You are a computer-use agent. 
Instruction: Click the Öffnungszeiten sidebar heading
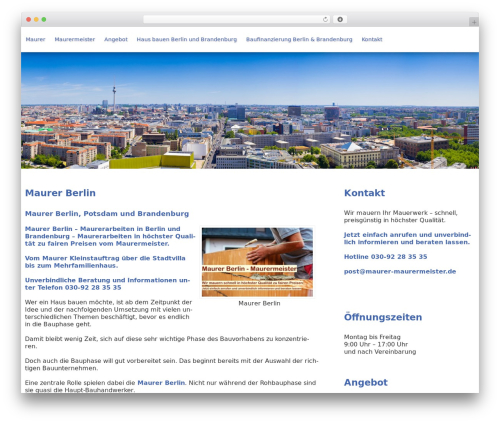coord(383,317)
